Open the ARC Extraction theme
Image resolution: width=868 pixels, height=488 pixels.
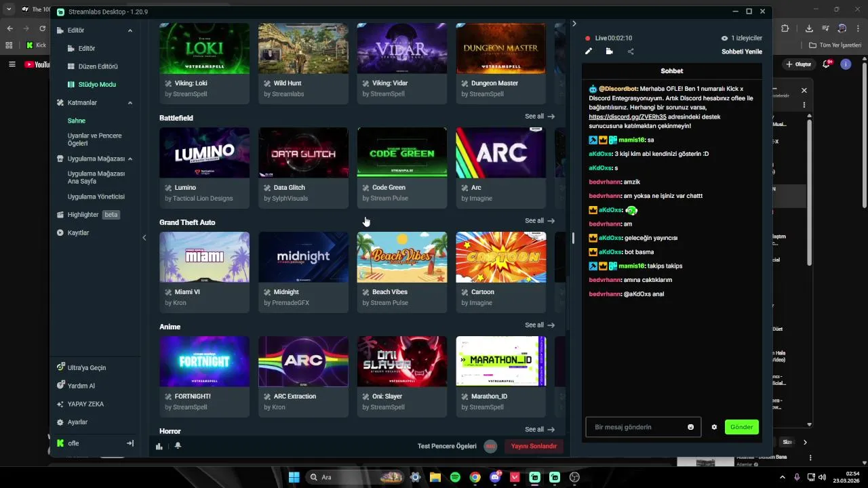coord(303,376)
